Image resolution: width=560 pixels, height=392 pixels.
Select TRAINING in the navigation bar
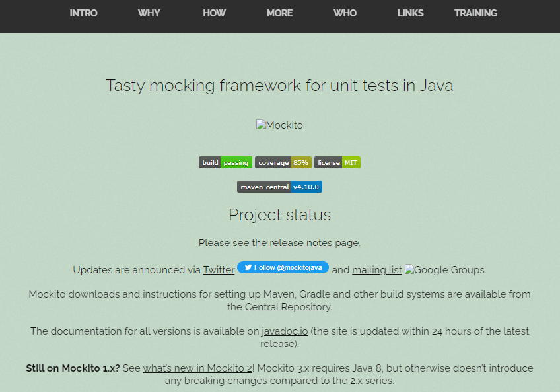(x=475, y=13)
